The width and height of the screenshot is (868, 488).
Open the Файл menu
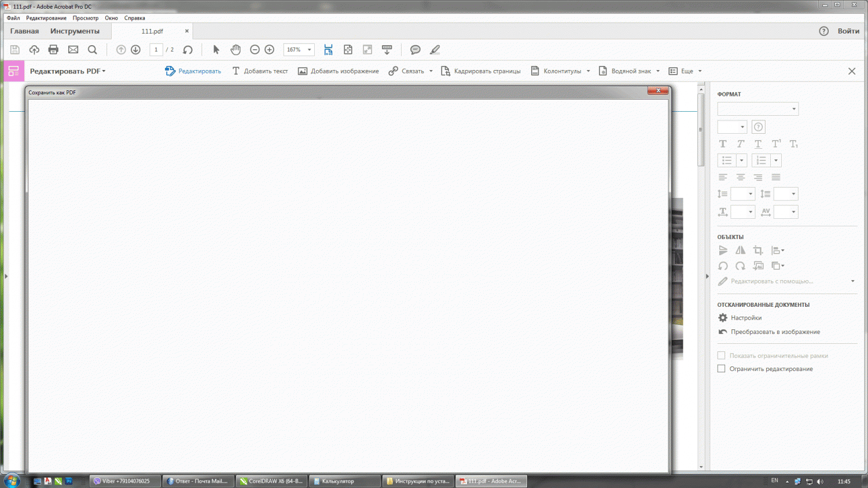(x=13, y=18)
